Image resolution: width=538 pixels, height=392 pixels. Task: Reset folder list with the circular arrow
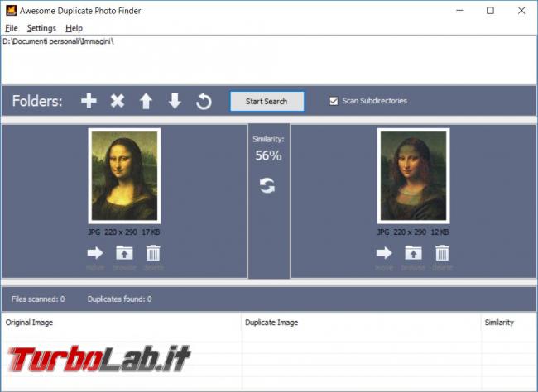(x=204, y=101)
